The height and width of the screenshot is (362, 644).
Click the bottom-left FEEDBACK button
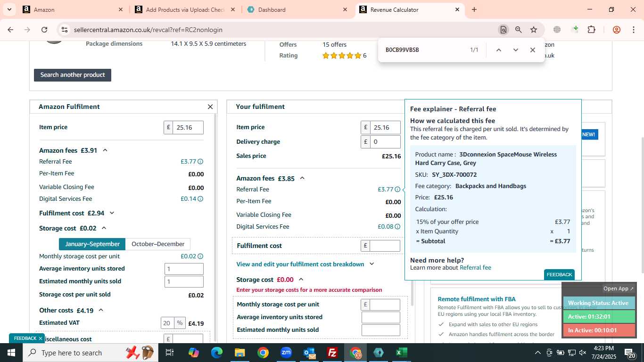pos(25,338)
